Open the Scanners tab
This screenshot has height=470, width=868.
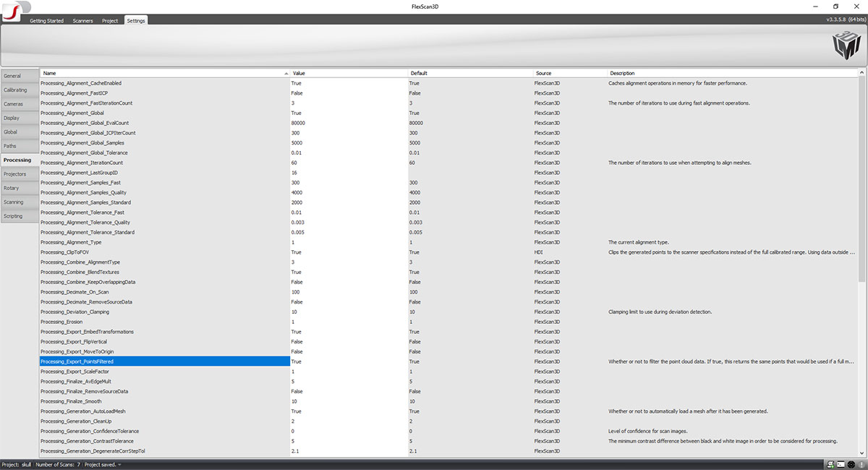pyautogui.click(x=82, y=21)
